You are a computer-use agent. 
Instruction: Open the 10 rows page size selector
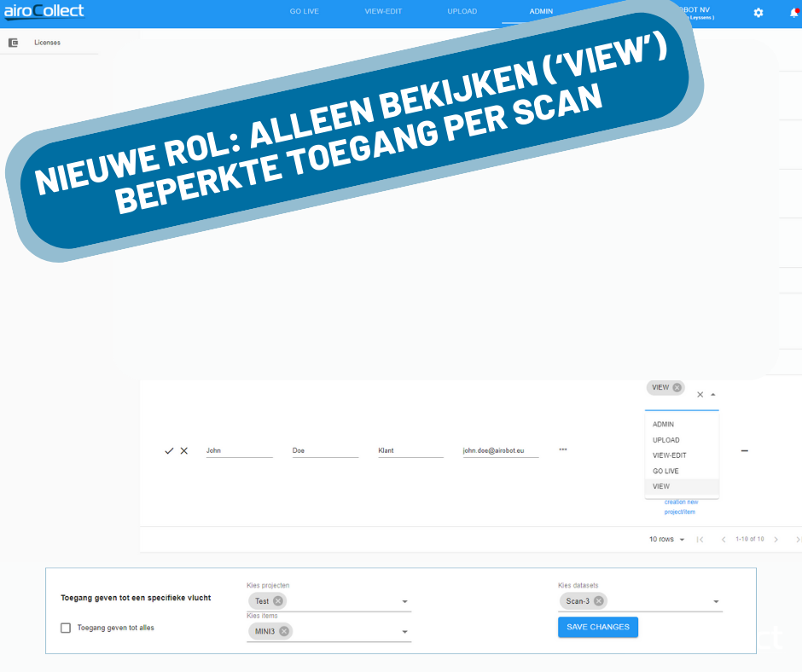pos(666,539)
